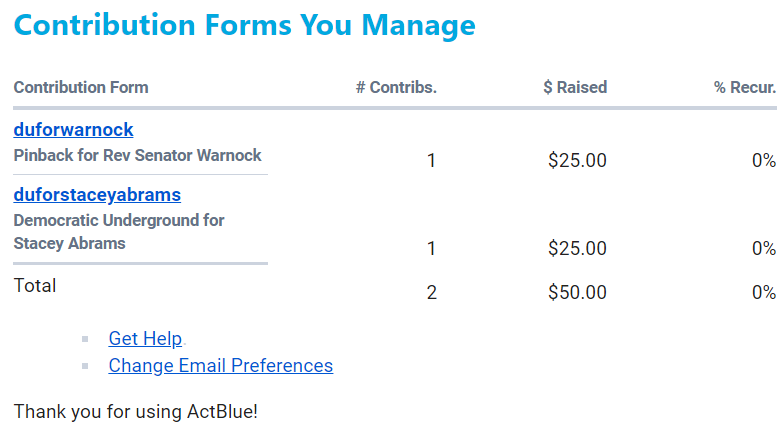780x434 pixels.
Task: Select Democratic Underground for Stacey Abrams description
Action: pos(119,231)
